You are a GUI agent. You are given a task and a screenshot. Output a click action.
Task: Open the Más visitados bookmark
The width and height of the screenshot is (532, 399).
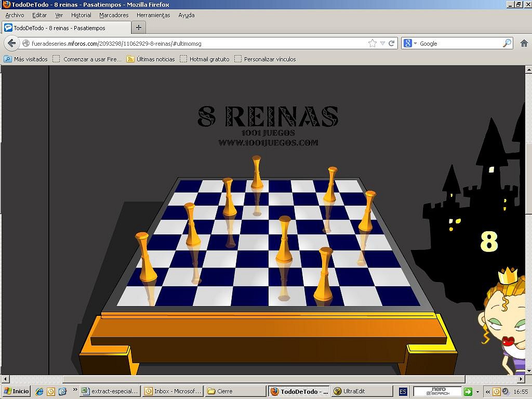(26, 59)
